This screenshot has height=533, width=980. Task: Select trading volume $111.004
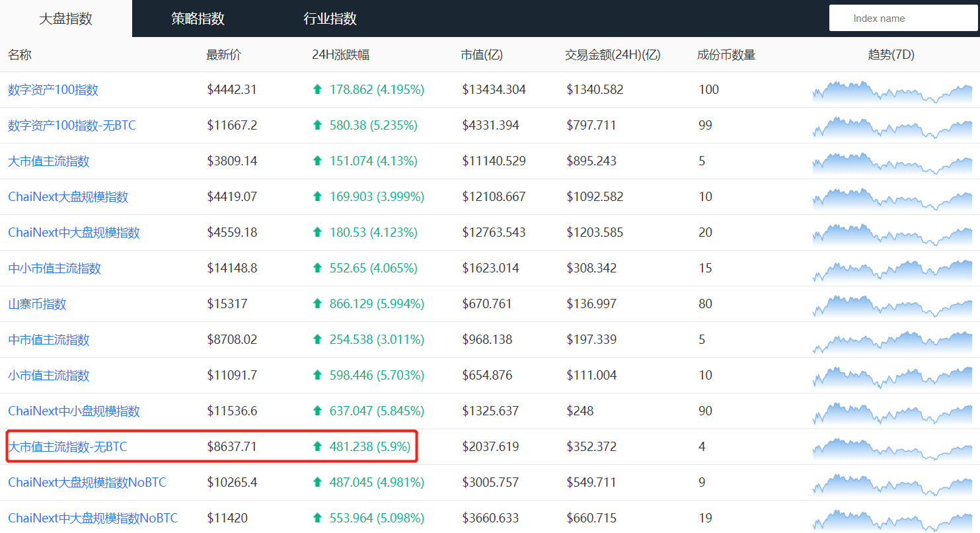tap(591, 376)
